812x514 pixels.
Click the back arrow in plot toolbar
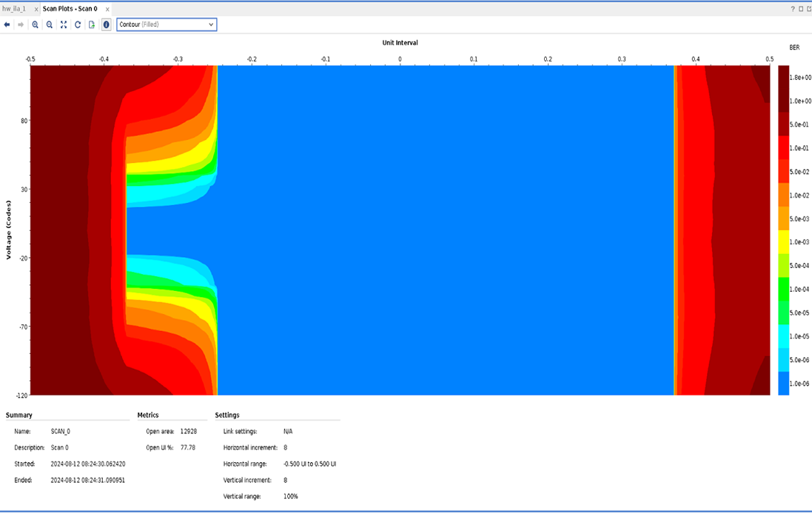(x=7, y=24)
